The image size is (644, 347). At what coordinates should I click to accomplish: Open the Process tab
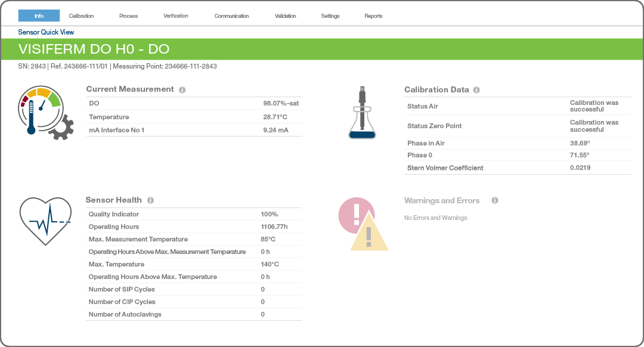click(129, 16)
